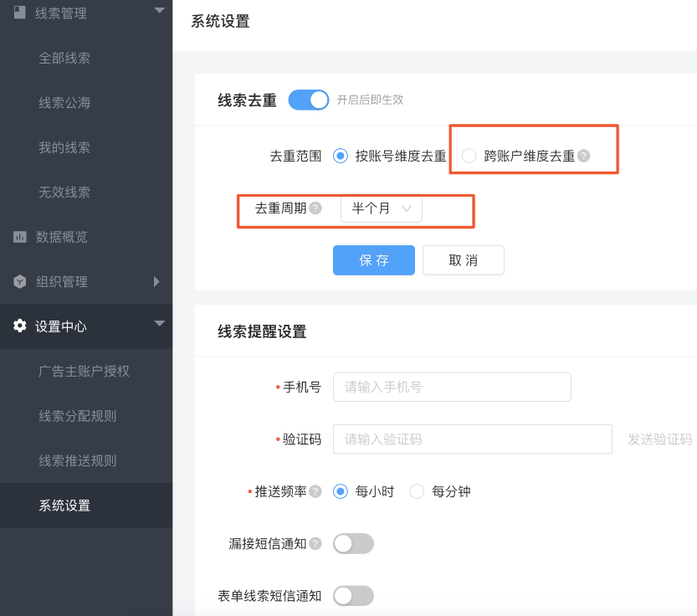Screen dimensions: 697x616
Task: Click the 组织管理 cube icon
Action: click(19, 281)
